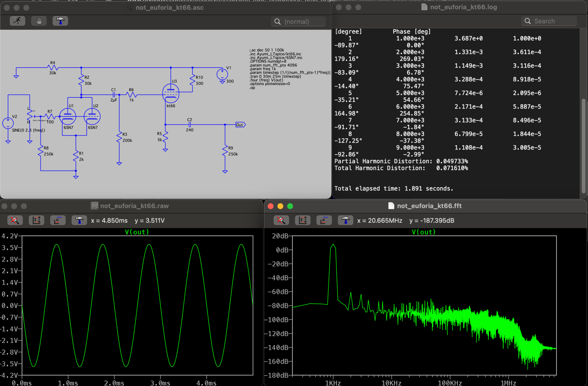Select resistor R3 200k in schematic

coord(119,137)
